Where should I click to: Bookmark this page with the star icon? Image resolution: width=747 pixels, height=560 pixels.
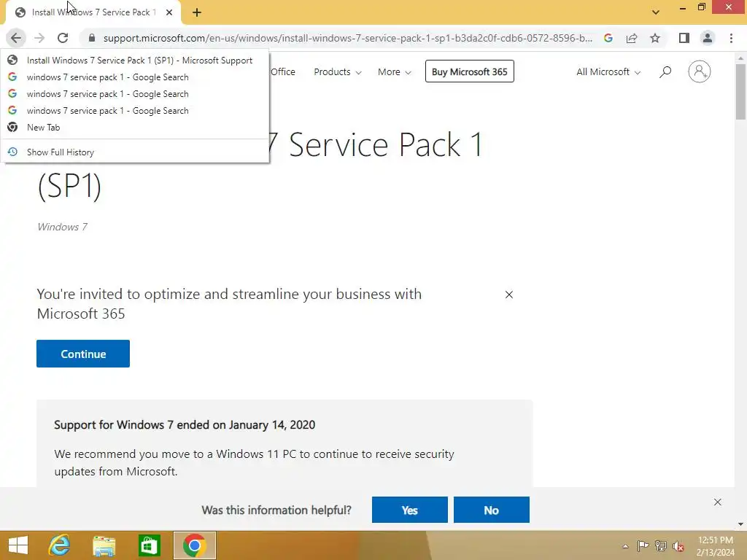click(x=655, y=38)
